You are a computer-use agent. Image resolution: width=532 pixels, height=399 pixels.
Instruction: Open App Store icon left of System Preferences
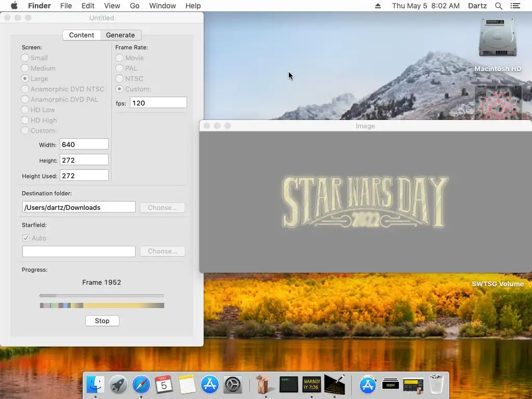pos(210,384)
